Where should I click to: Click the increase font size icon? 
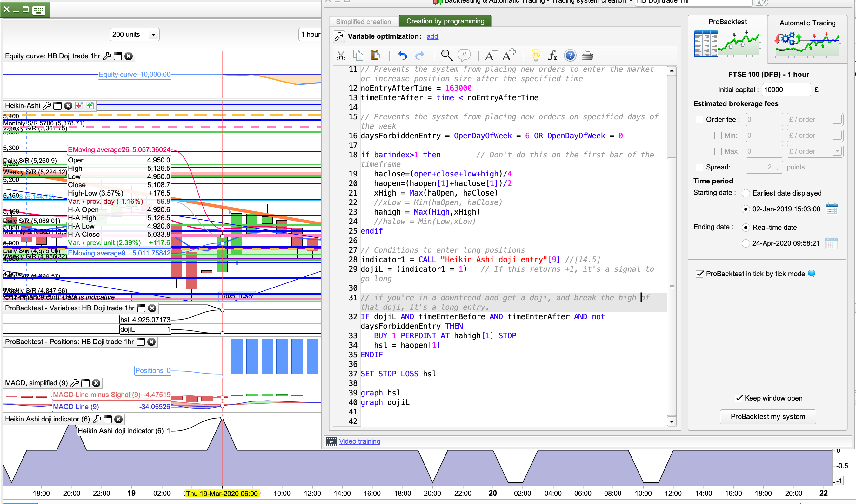click(x=509, y=55)
